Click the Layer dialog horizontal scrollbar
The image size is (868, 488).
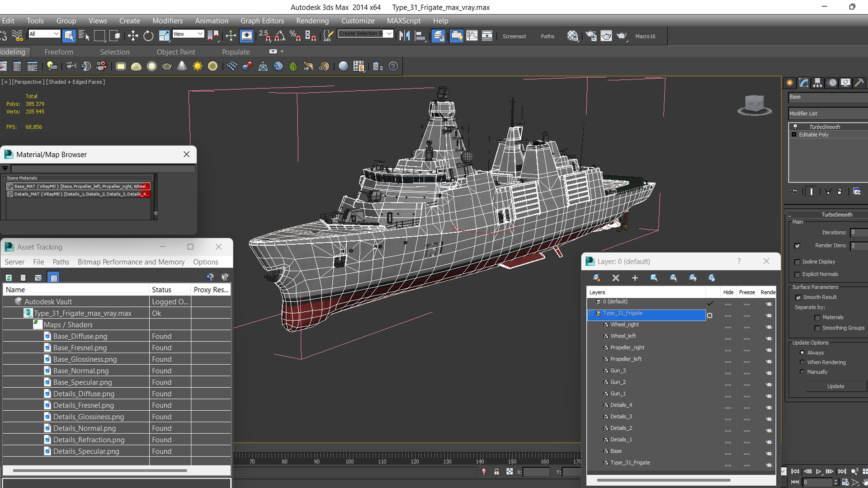(x=663, y=480)
